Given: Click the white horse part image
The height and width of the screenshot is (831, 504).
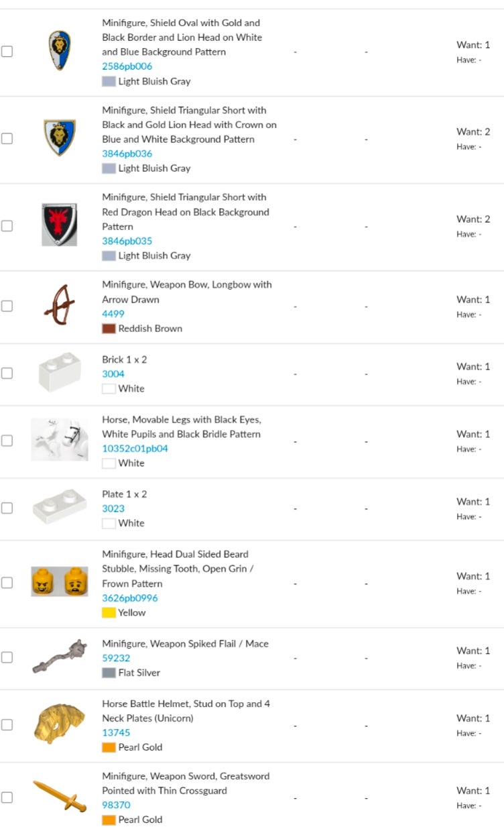Looking at the screenshot, I should point(60,440).
